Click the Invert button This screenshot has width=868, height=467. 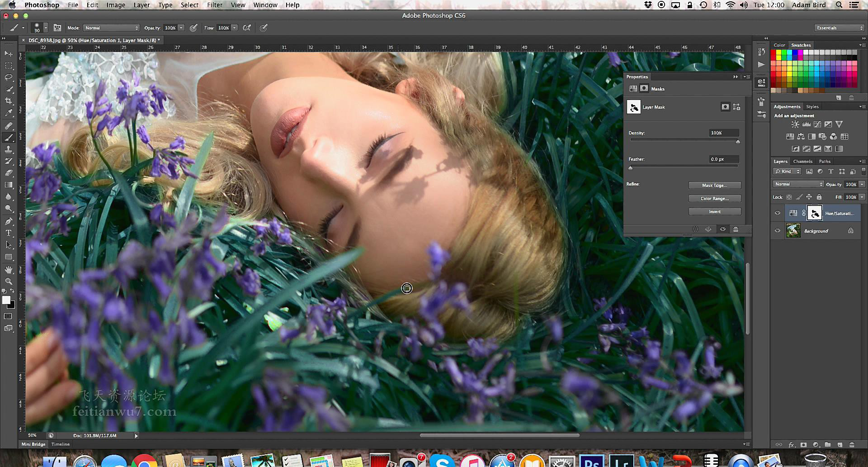[x=714, y=212]
